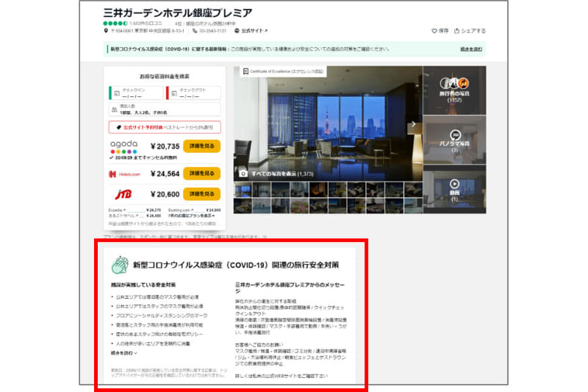Open パノラマ写真 (3) tile

tap(454, 140)
